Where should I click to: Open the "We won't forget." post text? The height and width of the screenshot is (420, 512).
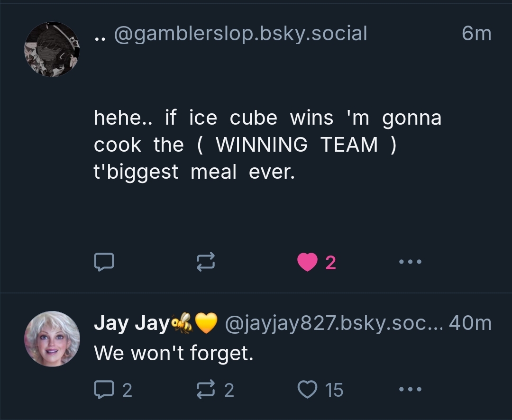[x=174, y=354]
